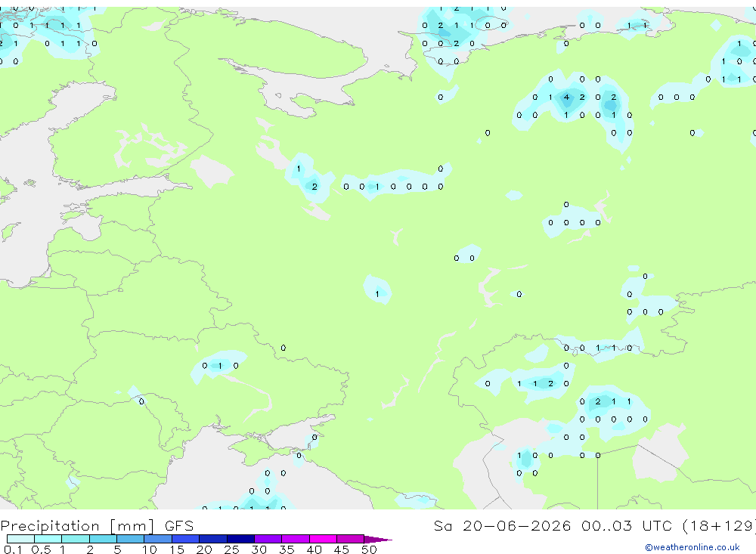Select the 5–10 mm medium blue legend swatch
This screenshot has height=554, width=756.
pyautogui.click(x=131, y=539)
